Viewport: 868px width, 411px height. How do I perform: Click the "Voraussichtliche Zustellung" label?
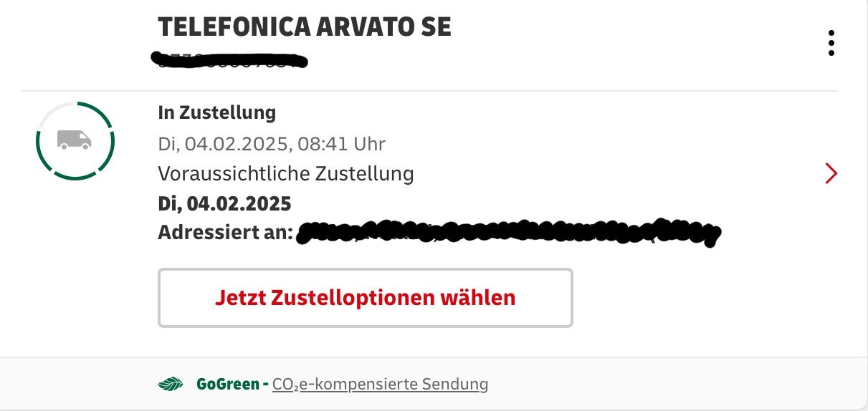pos(285,173)
